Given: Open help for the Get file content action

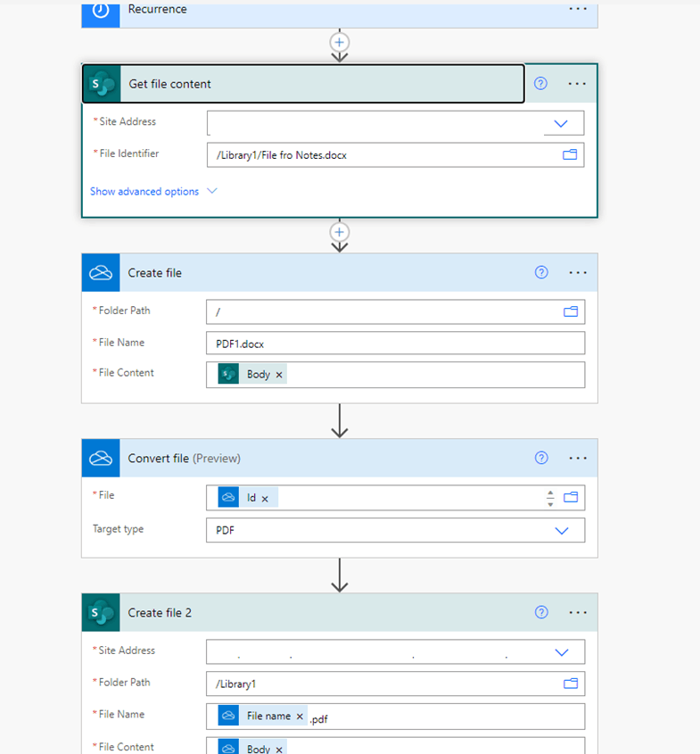Looking at the screenshot, I should [x=540, y=83].
